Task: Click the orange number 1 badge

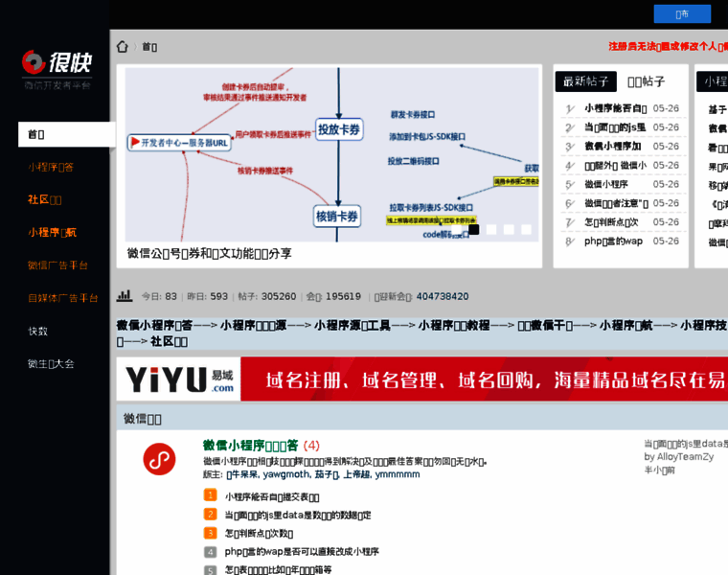Action: (211, 495)
